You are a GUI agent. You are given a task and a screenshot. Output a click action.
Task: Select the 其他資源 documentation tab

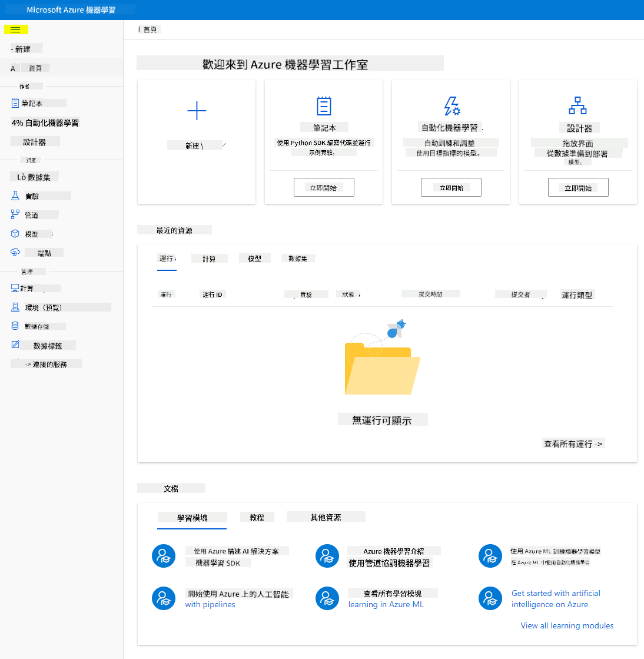326,518
